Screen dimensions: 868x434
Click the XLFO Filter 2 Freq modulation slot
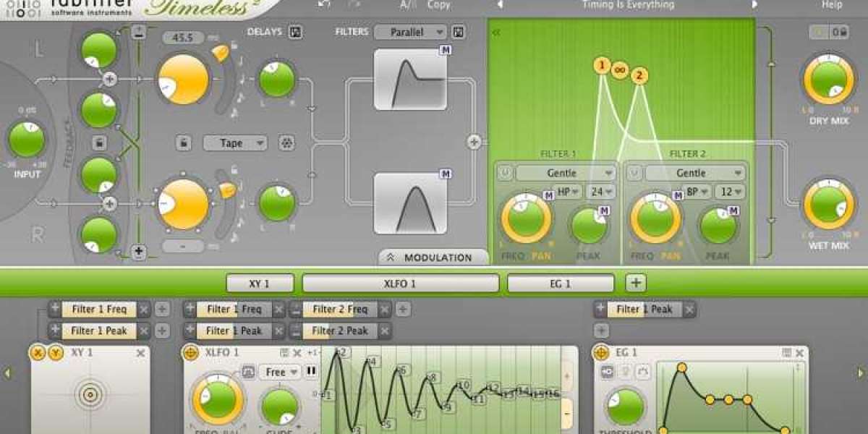(340, 309)
